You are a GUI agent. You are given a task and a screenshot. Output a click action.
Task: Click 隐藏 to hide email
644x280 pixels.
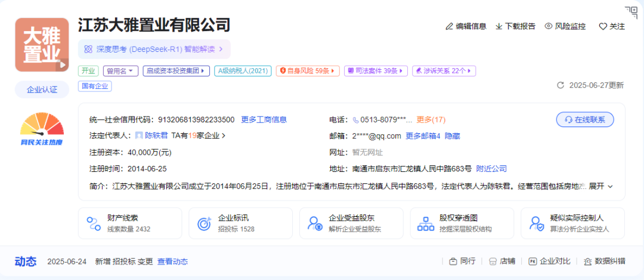pyautogui.click(x=452, y=136)
